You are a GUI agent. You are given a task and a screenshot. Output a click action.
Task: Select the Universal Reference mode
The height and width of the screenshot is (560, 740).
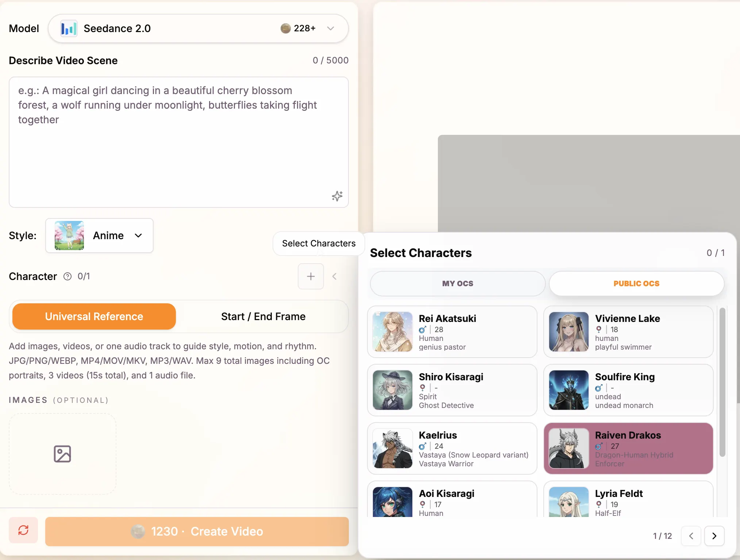pyautogui.click(x=94, y=316)
